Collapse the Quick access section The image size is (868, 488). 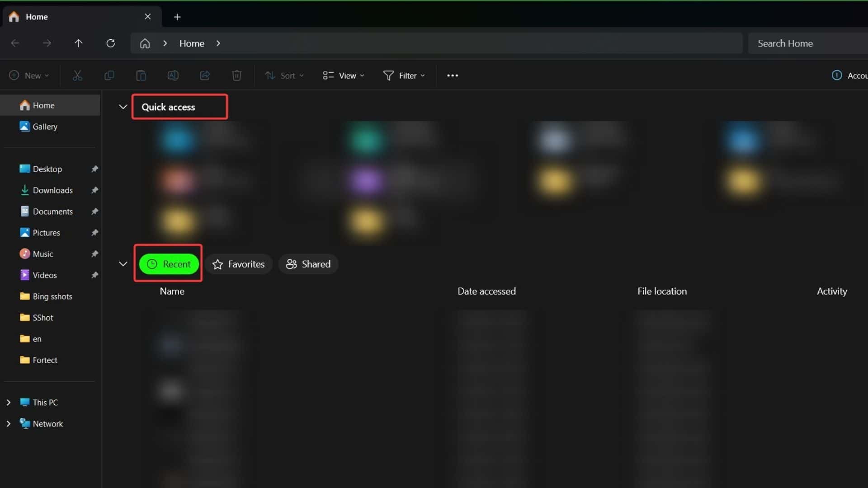123,107
